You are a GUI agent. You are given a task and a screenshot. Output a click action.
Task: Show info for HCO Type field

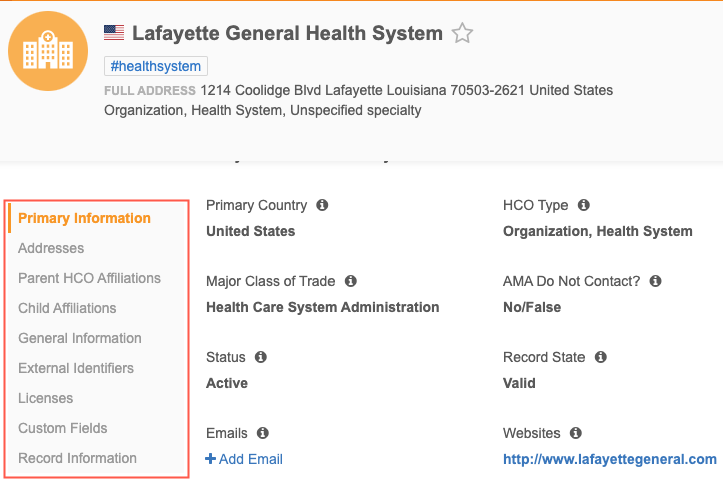coord(584,205)
